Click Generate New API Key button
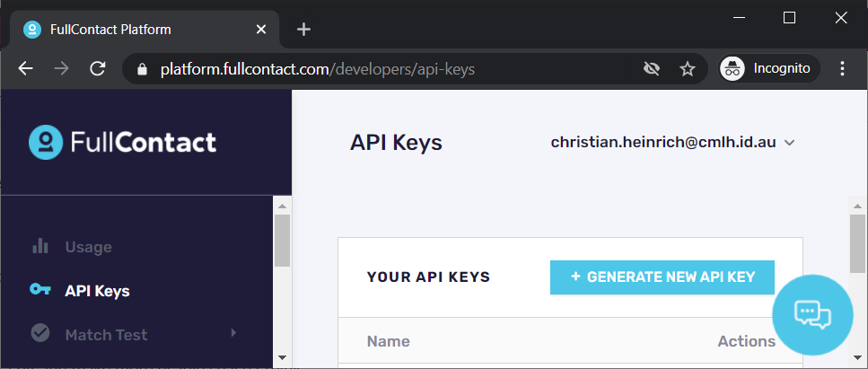The width and height of the screenshot is (868, 369). click(x=662, y=277)
